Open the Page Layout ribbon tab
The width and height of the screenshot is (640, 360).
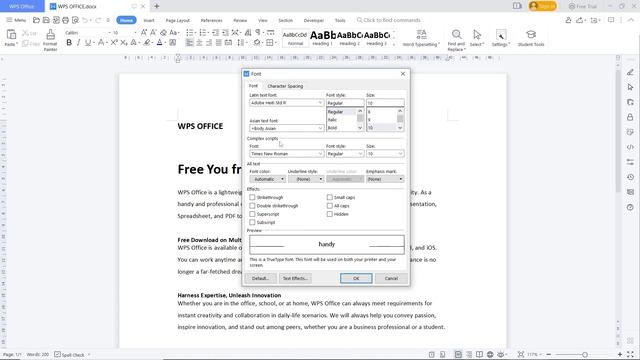[178, 20]
